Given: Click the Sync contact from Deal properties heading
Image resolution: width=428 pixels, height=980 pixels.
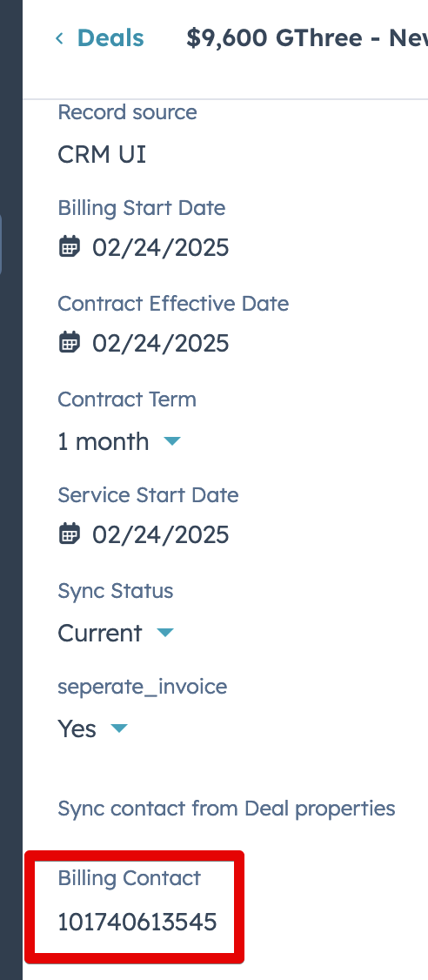Looking at the screenshot, I should (226, 809).
